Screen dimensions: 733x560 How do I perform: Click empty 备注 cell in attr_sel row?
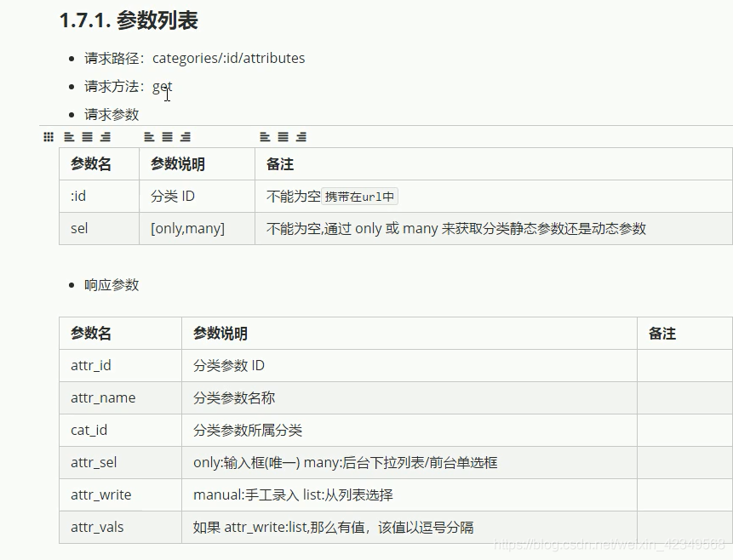pos(684,462)
